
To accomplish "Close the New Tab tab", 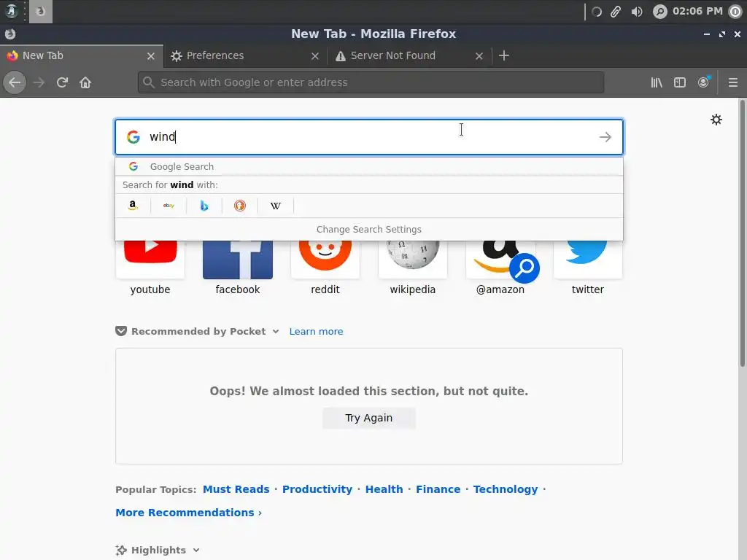I will coord(151,56).
